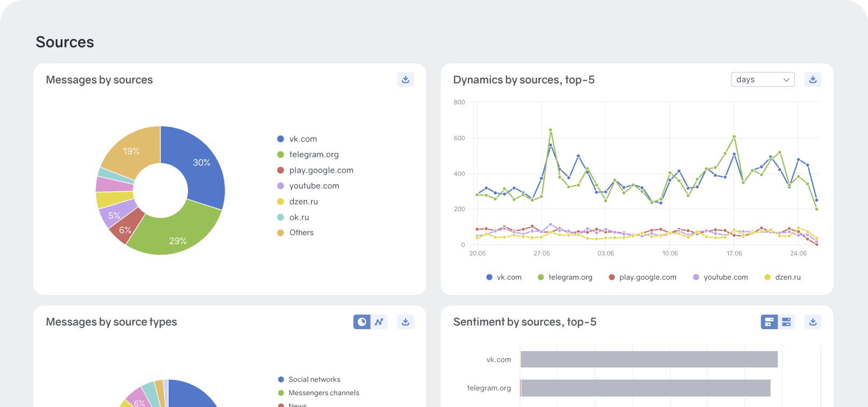Toggle youtube.com in Messages by sources legend
868x407 pixels.
pos(308,186)
